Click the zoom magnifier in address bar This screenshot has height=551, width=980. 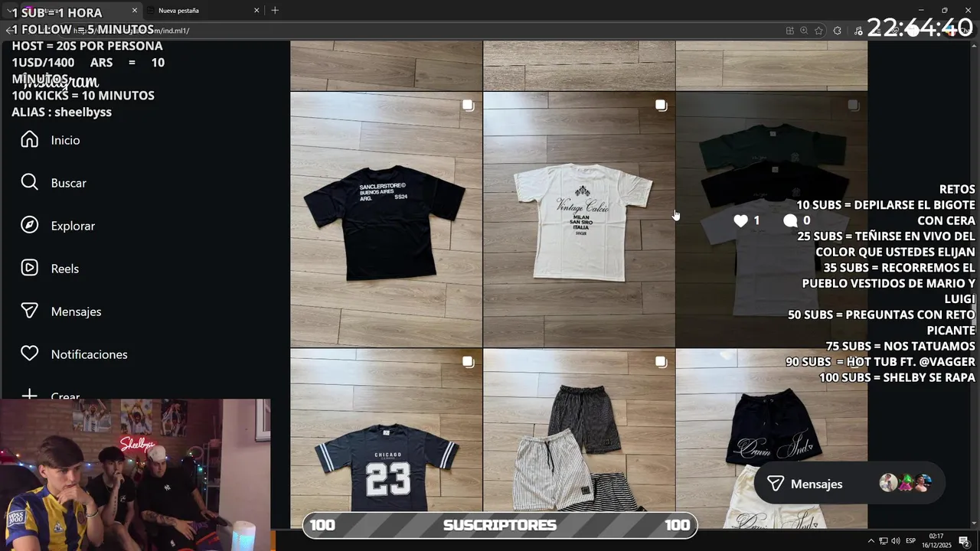[x=804, y=31]
